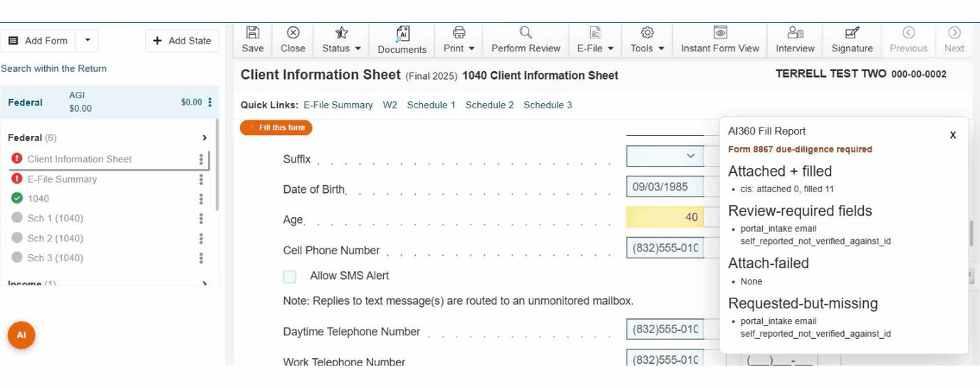Viewport: 980px width, 388px height.
Task: Click the Add Form button
Action: coord(38,41)
